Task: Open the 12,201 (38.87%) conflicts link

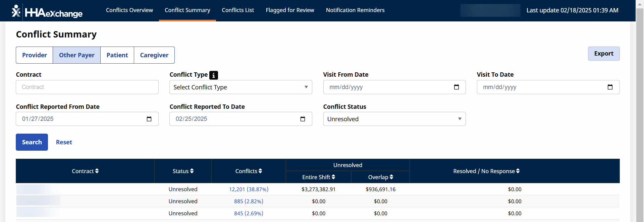Action: point(249,189)
